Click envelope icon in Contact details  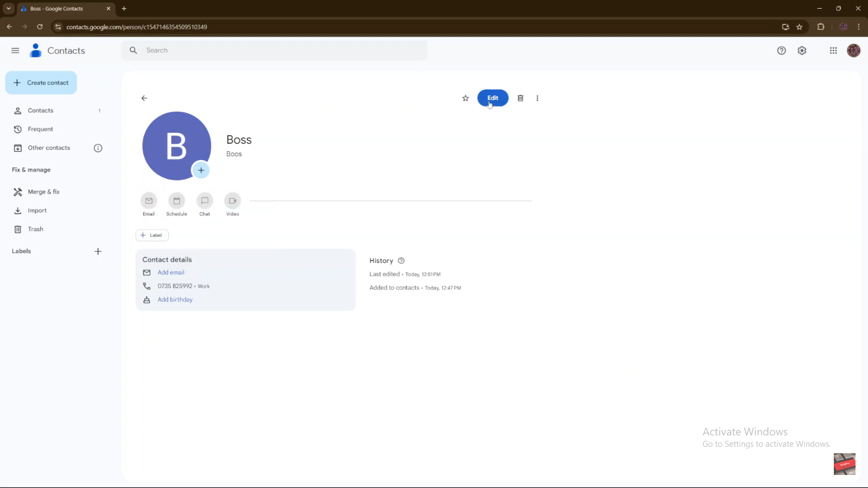coord(146,273)
